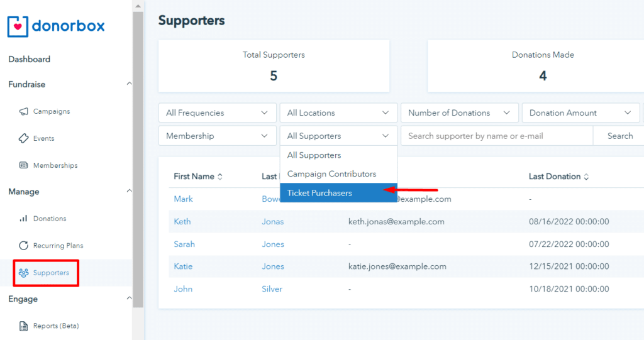Click the Reports (Beta) document icon
This screenshot has height=340, width=644.
pyautogui.click(x=23, y=326)
